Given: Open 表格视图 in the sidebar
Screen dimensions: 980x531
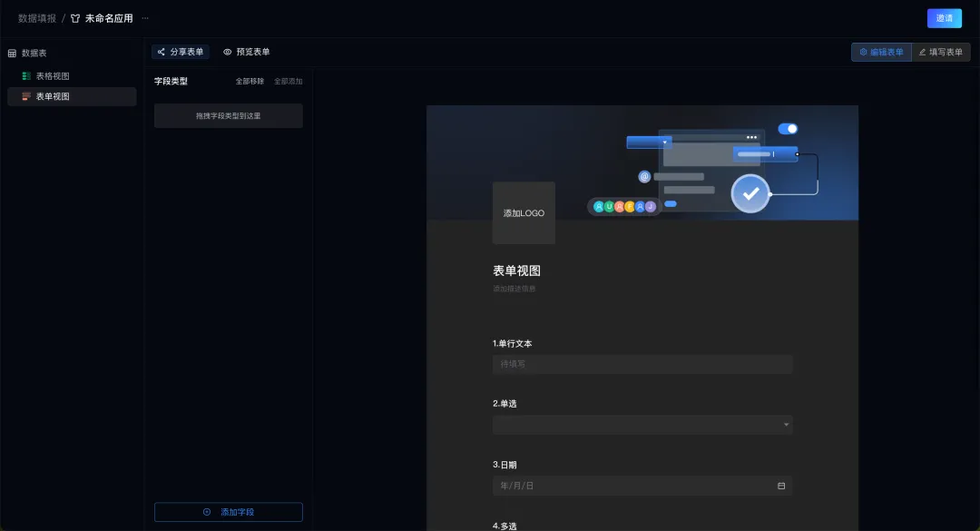Looking at the screenshot, I should [53, 76].
